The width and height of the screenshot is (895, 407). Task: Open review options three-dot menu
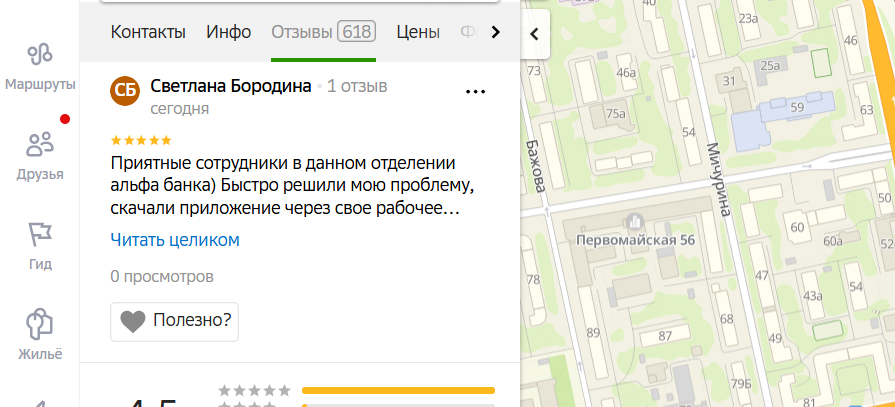point(475,91)
